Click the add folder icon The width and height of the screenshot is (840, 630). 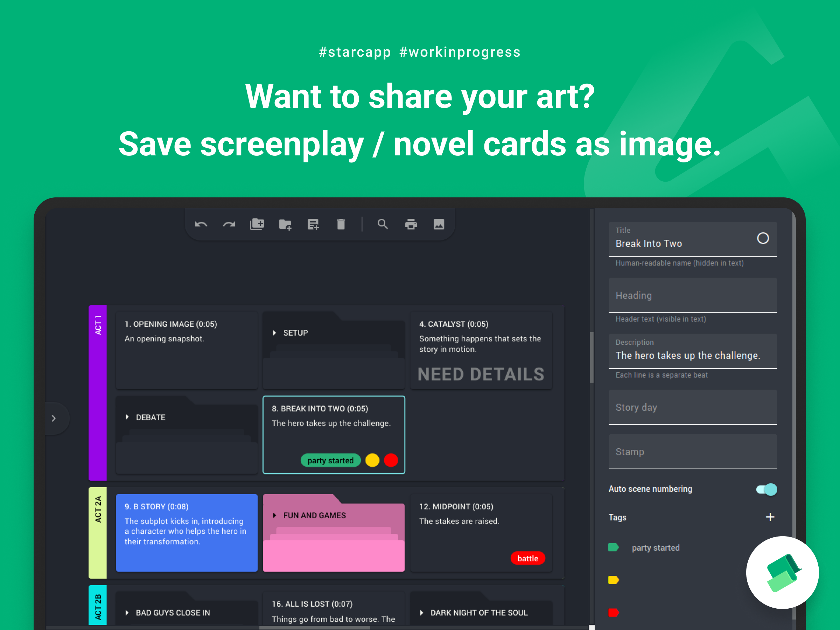(285, 224)
